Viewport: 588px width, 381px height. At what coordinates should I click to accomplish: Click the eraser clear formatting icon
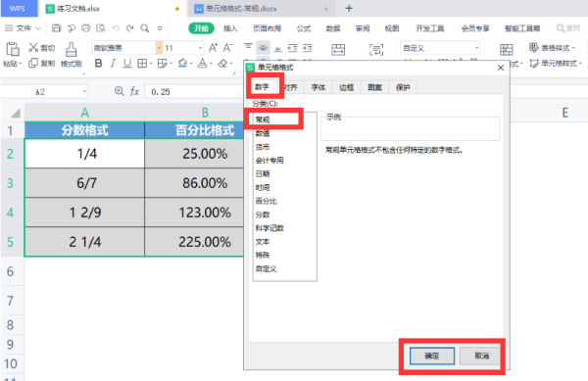[222, 64]
